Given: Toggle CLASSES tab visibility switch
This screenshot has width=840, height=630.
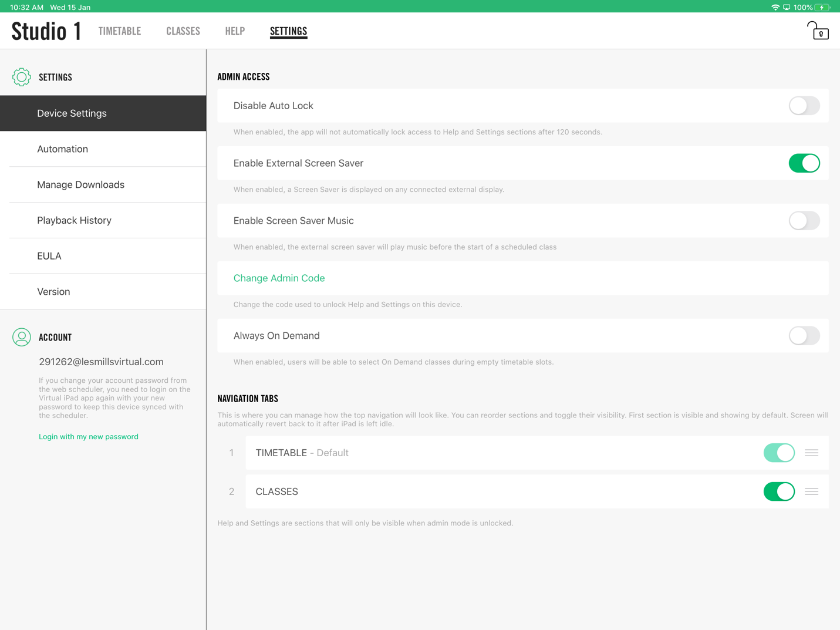Looking at the screenshot, I should 779,491.
